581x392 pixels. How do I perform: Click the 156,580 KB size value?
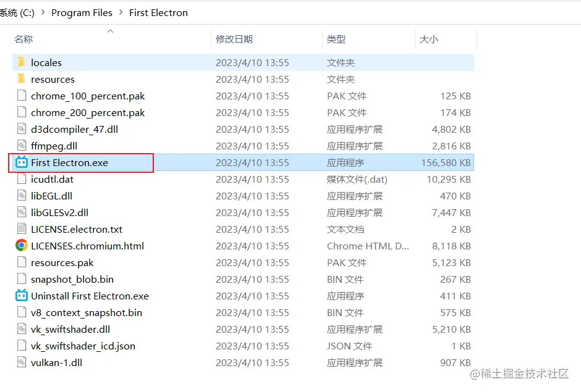click(446, 162)
